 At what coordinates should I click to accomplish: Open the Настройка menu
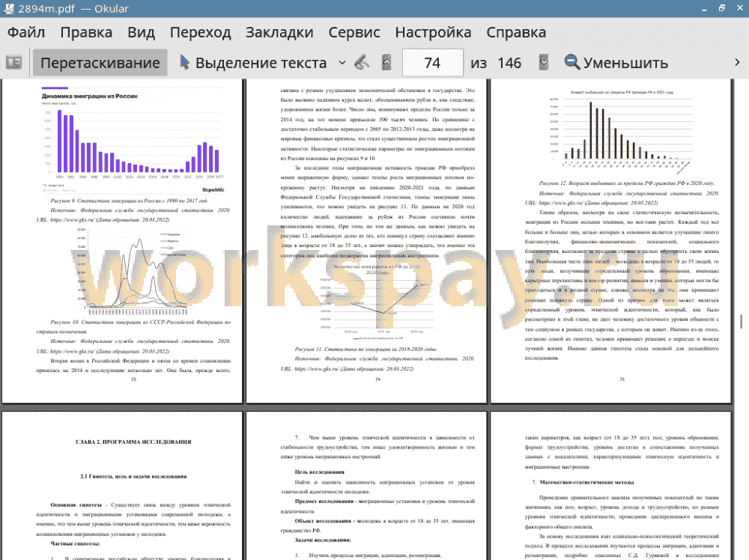[x=433, y=32]
